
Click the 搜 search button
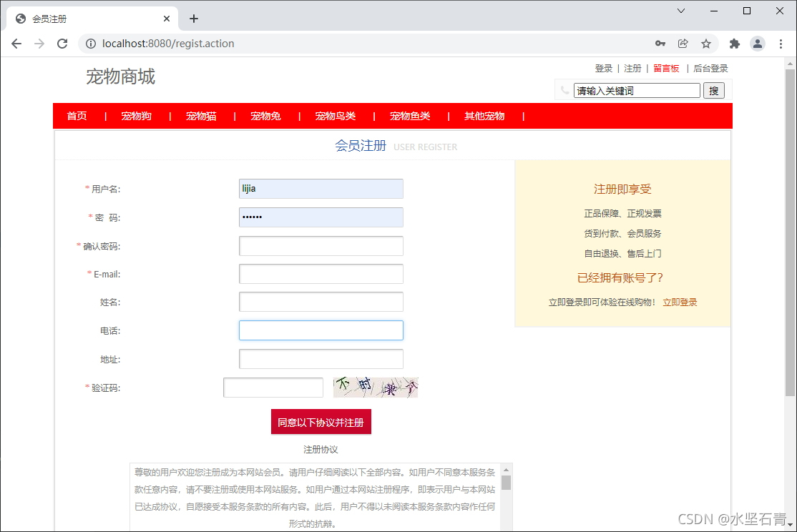713,91
